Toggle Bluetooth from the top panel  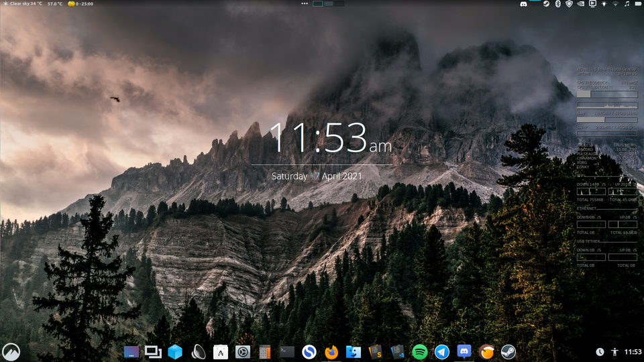coord(557,4)
